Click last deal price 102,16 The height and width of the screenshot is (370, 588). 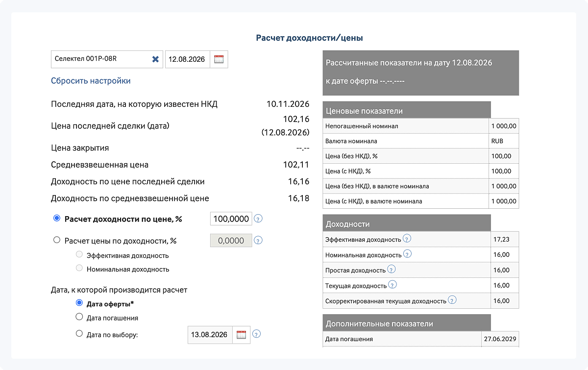296,119
